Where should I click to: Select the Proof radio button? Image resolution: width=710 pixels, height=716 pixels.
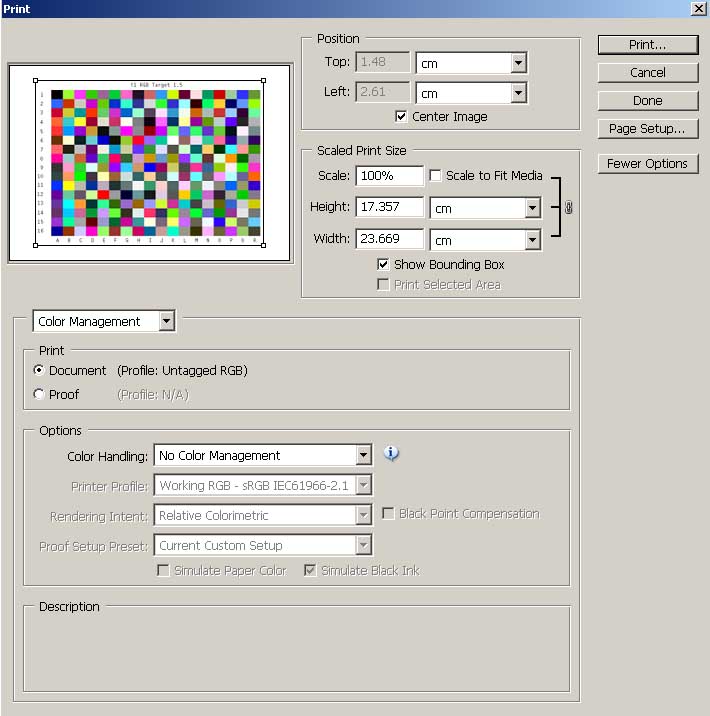pos(39,394)
